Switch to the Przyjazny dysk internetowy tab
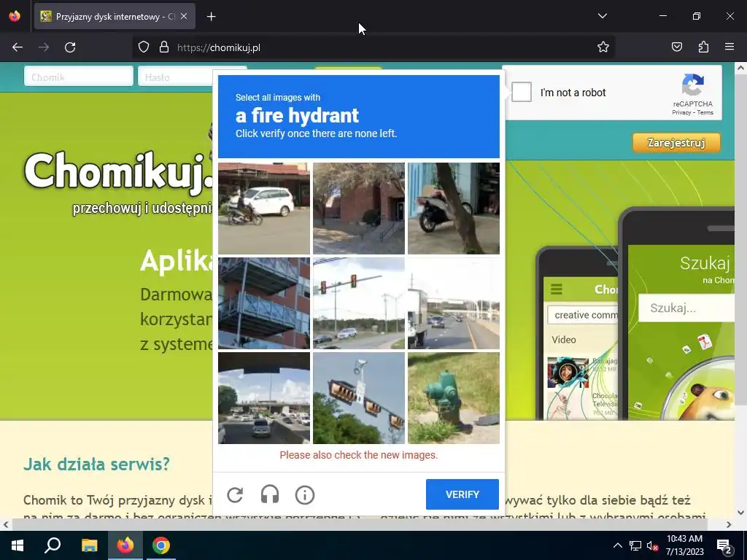The height and width of the screenshot is (560, 747). pos(115,16)
